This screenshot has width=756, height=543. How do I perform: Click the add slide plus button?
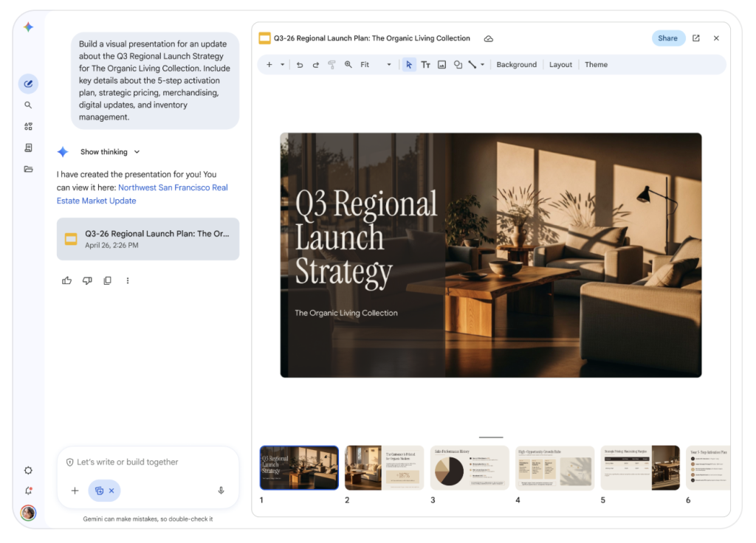(269, 65)
